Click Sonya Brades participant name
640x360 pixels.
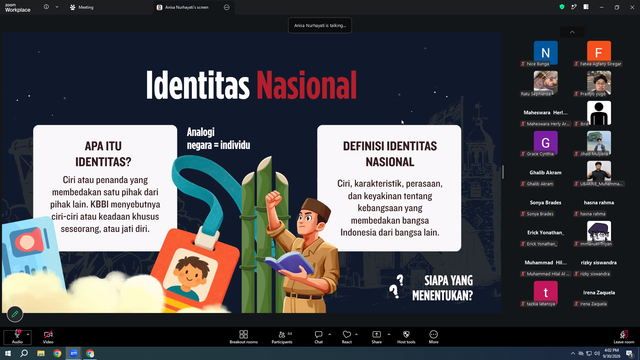545,202
